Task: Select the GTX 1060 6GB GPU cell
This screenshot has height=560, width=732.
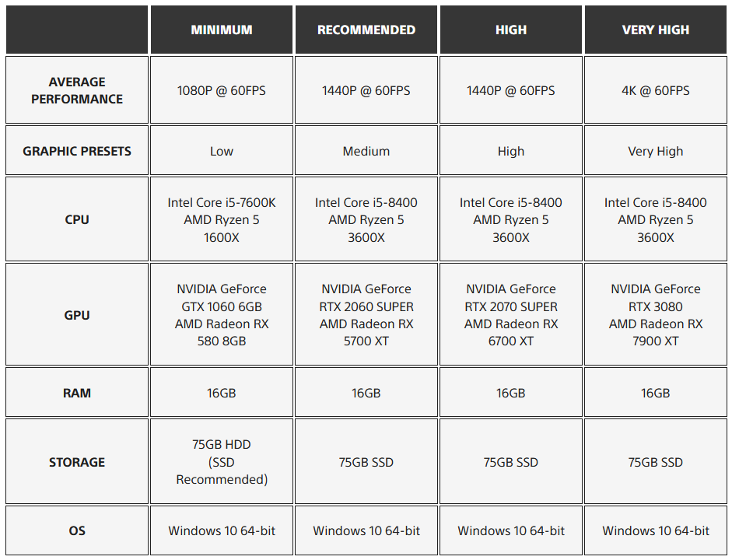Action: click(222, 315)
